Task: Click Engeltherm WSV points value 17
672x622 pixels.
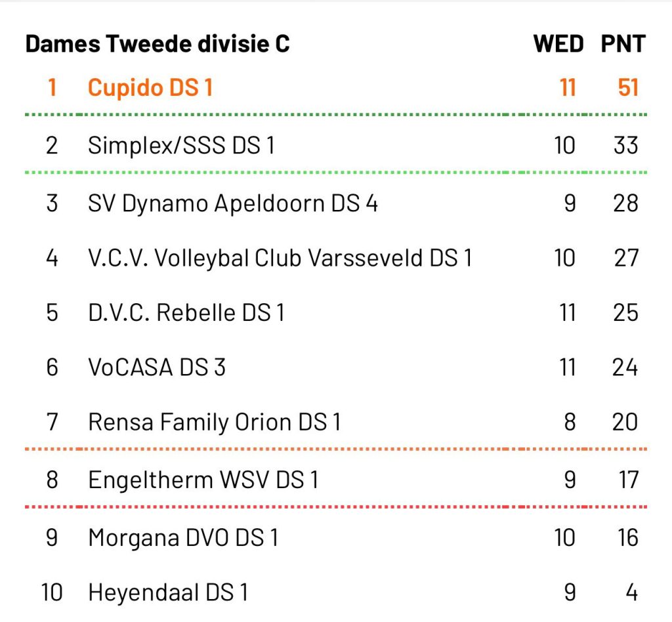Action: [628, 480]
